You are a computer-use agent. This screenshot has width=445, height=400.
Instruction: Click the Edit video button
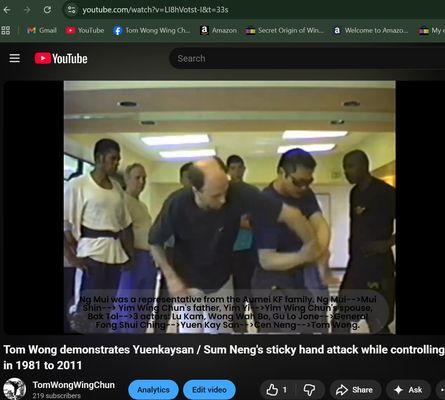click(x=209, y=390)
